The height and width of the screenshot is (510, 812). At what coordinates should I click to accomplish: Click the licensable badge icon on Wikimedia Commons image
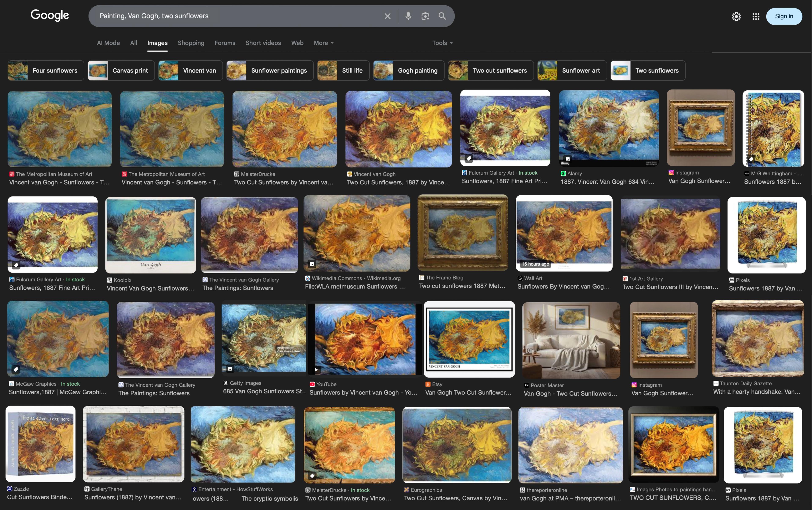pyautogui.click(x=311, y=264)
